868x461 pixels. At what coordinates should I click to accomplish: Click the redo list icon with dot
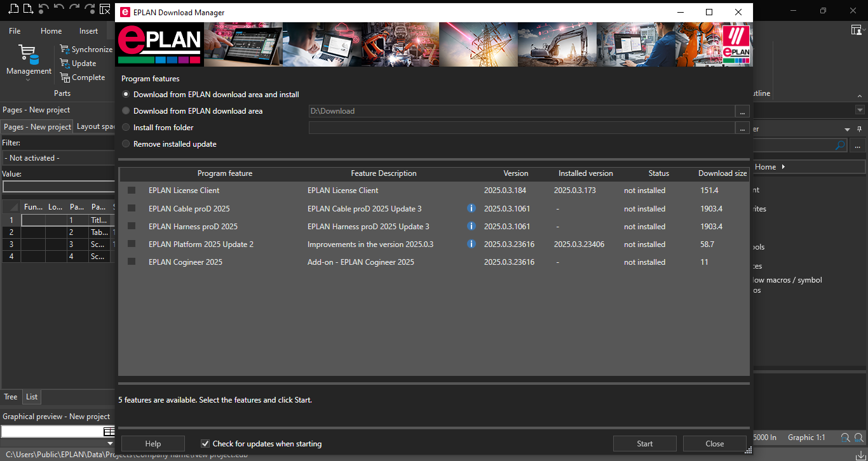[x=90, y=9]
